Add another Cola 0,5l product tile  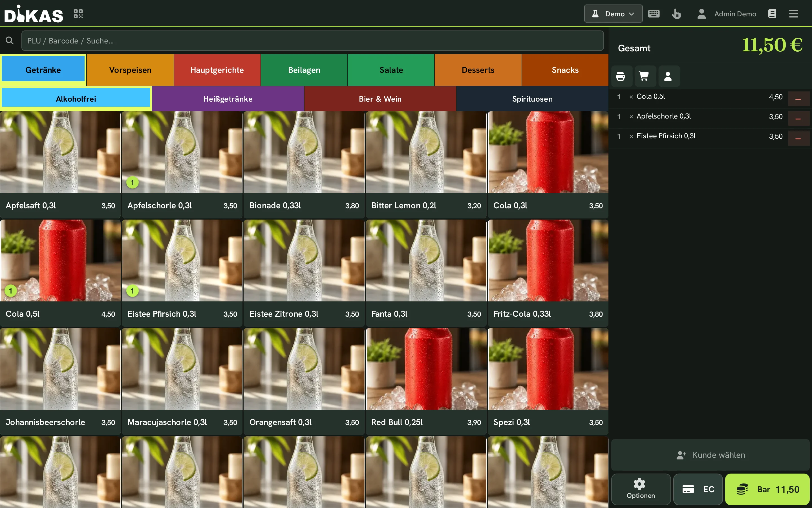60,273
